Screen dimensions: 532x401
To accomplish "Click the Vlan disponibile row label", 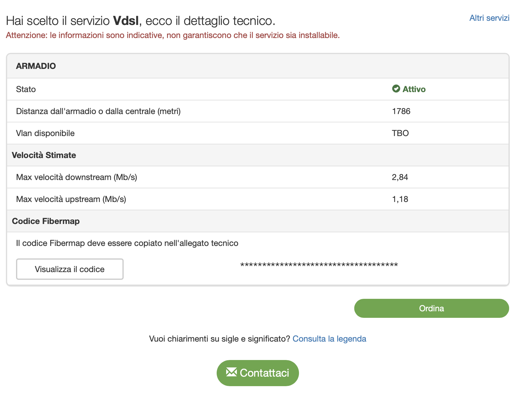I will (45, 133).
